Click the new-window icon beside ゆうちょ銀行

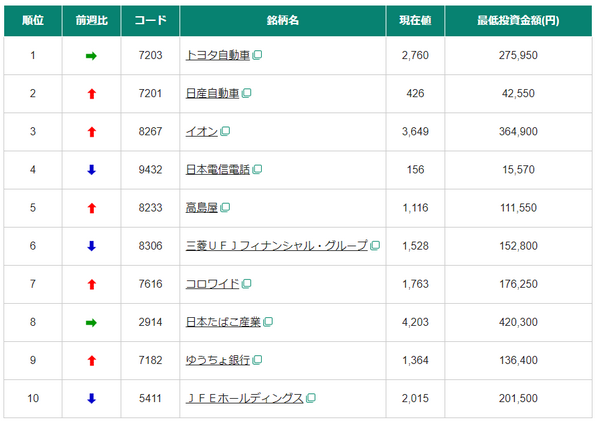coord(258,360)
